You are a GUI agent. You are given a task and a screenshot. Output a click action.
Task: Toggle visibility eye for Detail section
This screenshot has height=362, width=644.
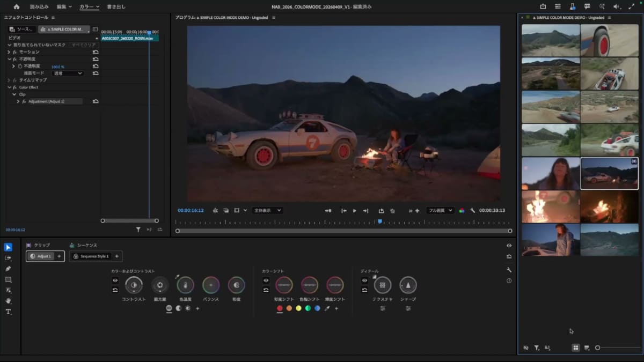pyautogui.click(x=364, y=280)
